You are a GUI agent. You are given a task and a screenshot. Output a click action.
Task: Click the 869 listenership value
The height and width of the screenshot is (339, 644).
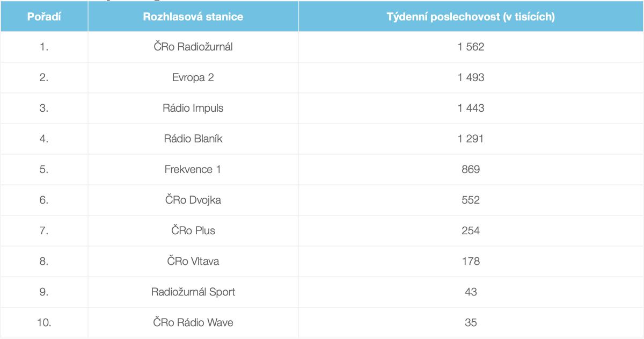pyautogui.click(x=471, y=169)
